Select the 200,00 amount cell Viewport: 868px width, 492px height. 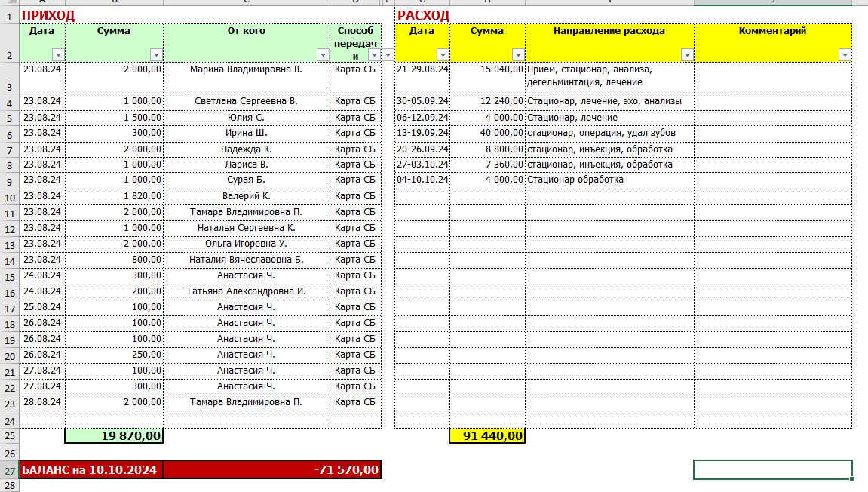pos(114,291)
